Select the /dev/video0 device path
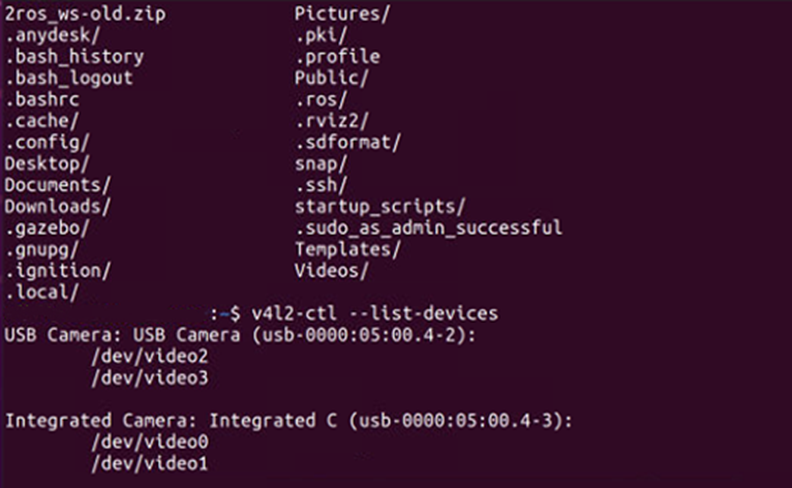The image size is (792, 488). [150, 442]
